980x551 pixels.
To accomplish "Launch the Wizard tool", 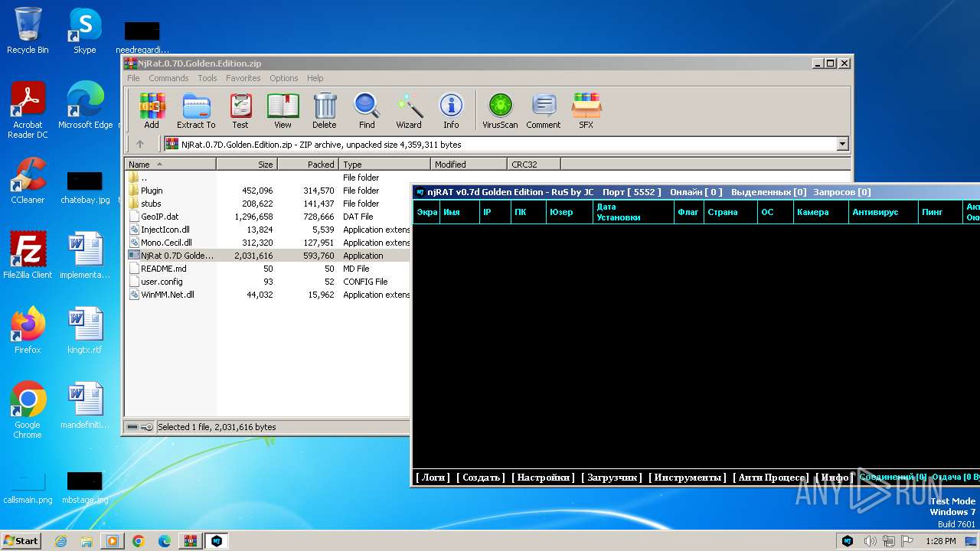I will coord(409,111).
